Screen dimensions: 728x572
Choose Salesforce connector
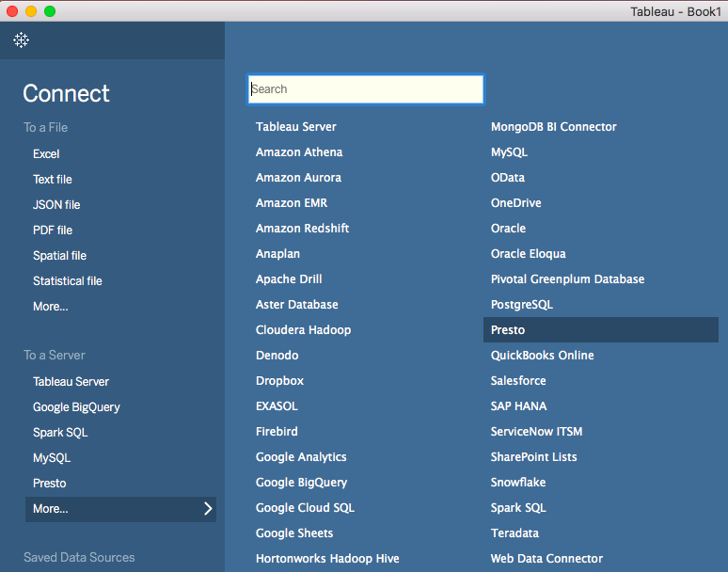(518, 381)
